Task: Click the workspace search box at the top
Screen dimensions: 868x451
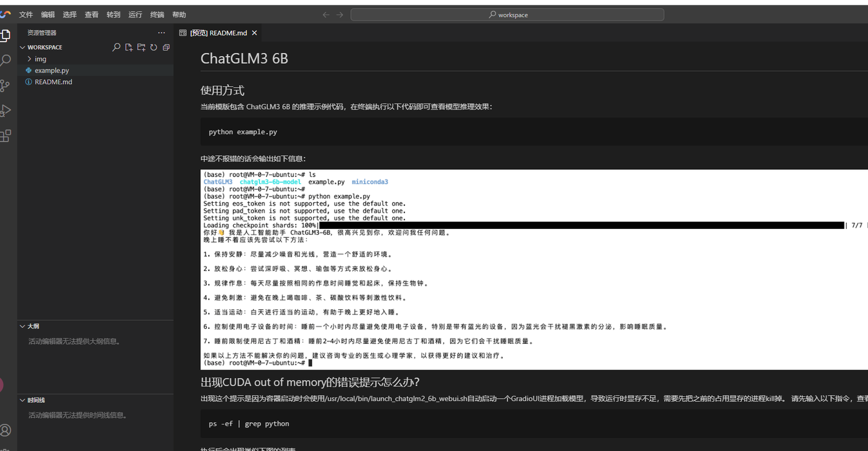Action: coord(508,14)
